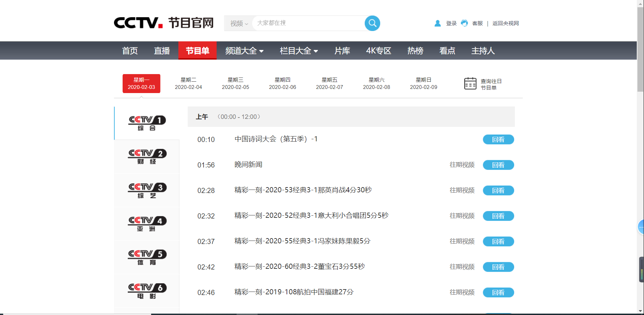Viewport: 644px width, 315px height.
Task: Open the 视频 search type dropdown
Action: tap(239, 23)
